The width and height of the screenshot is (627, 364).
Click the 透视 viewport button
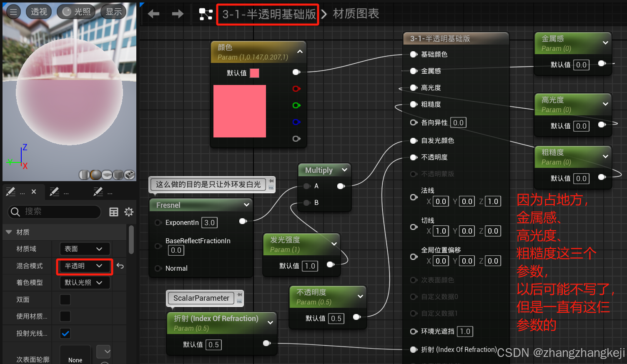pos(39,12)
